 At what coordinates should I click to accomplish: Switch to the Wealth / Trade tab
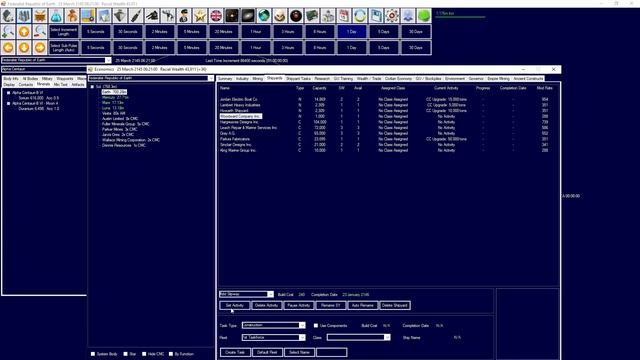click(369, 78)
